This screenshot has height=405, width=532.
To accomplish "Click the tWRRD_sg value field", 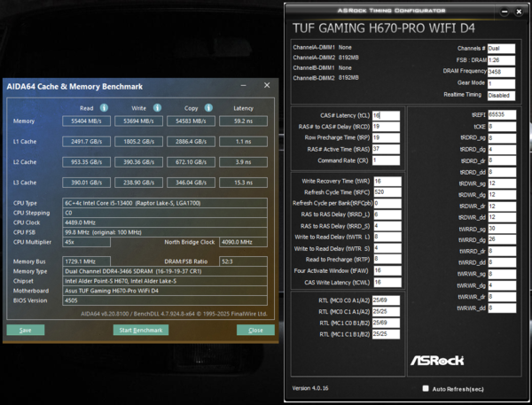I will pos(502,229).
